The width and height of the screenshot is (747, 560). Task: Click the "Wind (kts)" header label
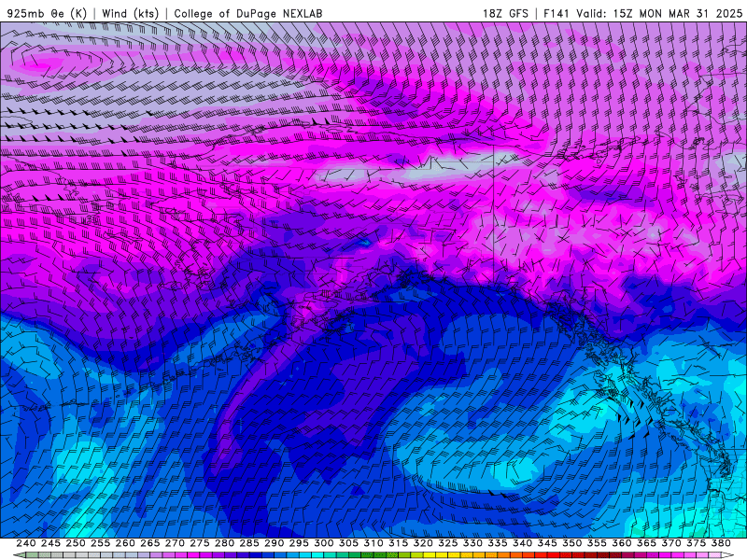130,13
